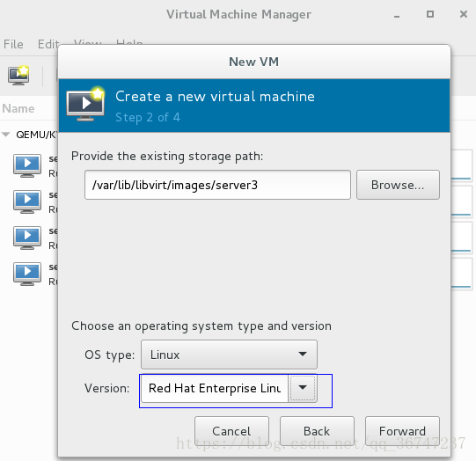Click Browse... to choose storage

[x=398, y=185]
